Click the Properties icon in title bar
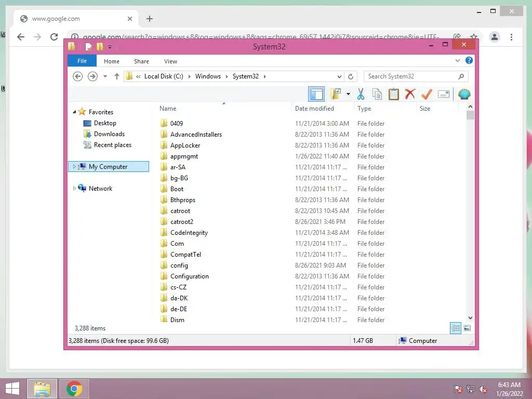 click(x=88, y=46)
